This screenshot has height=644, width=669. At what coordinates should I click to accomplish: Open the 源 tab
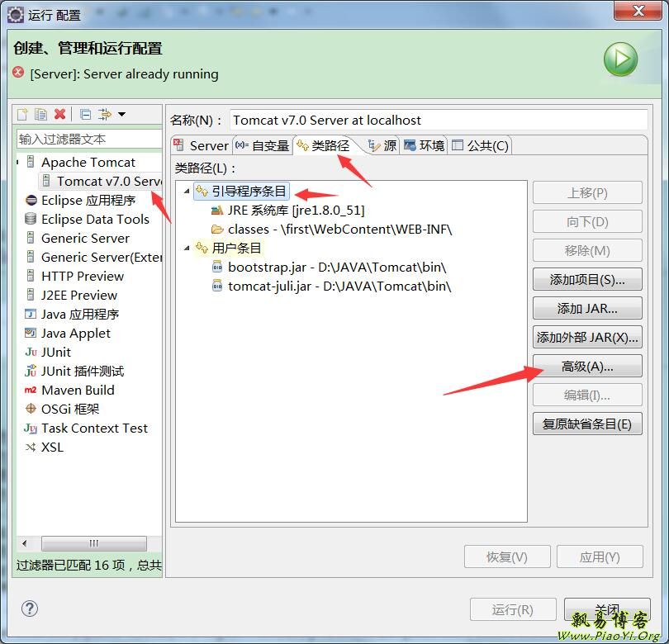(382, 146)
